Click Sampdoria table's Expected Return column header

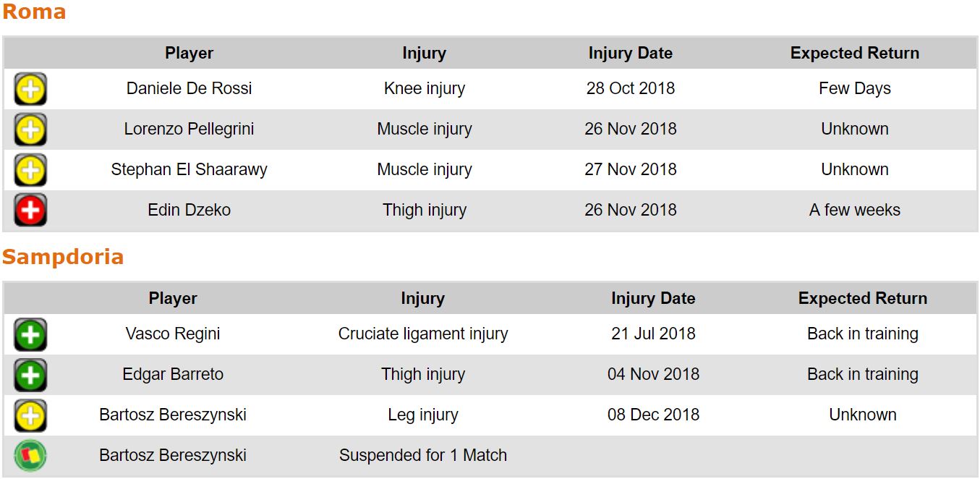coord(862,298)
